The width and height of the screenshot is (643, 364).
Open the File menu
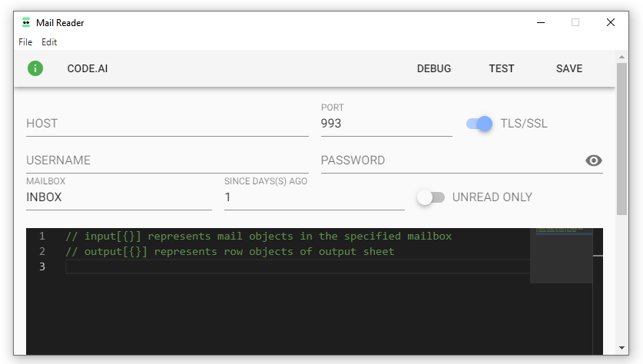pyautogui.click(x=25, y=41)
